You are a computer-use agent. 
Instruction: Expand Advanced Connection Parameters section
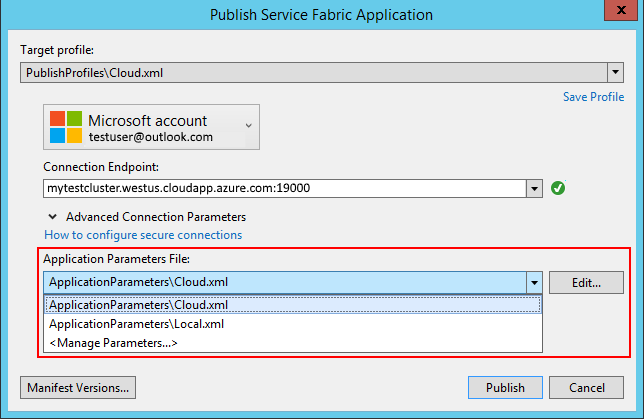coord(53,216)
